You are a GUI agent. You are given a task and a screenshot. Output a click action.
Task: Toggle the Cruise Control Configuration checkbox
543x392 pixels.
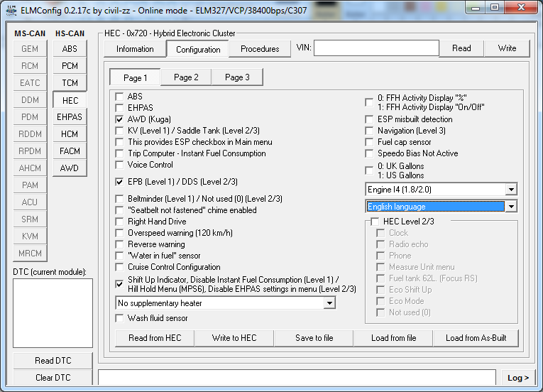120,267
